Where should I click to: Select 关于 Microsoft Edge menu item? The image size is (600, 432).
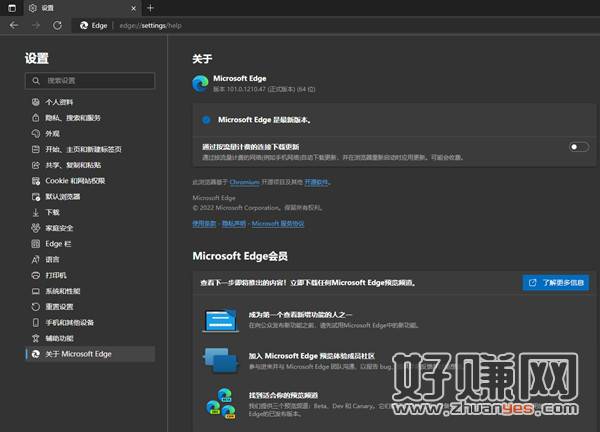(82, 354)
